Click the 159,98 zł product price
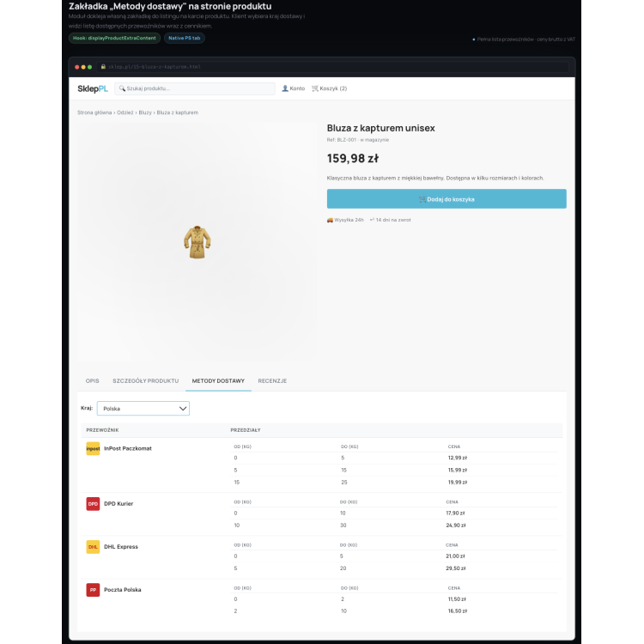Image resolution: width=644 pixels, height=644 pixels. click(353, 159)
